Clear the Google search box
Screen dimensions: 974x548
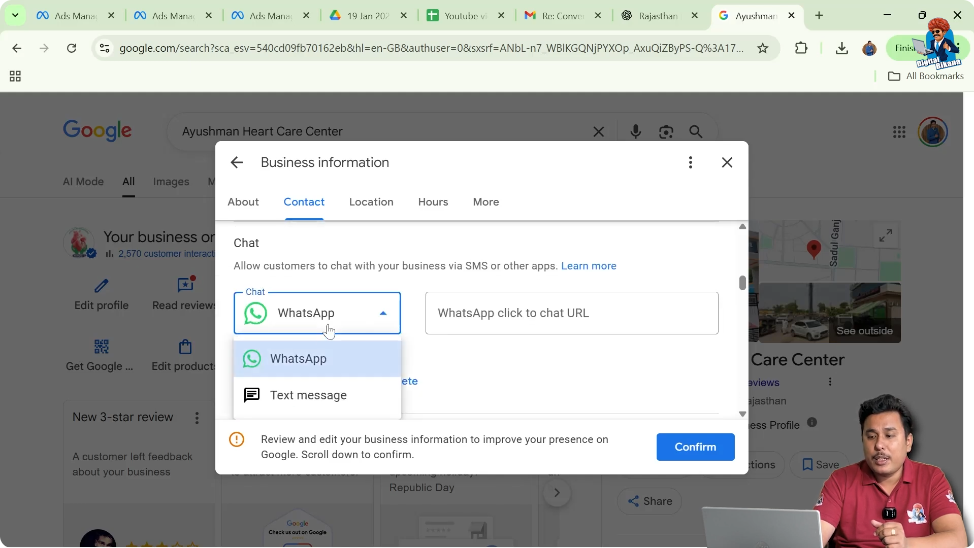point(598,132)
